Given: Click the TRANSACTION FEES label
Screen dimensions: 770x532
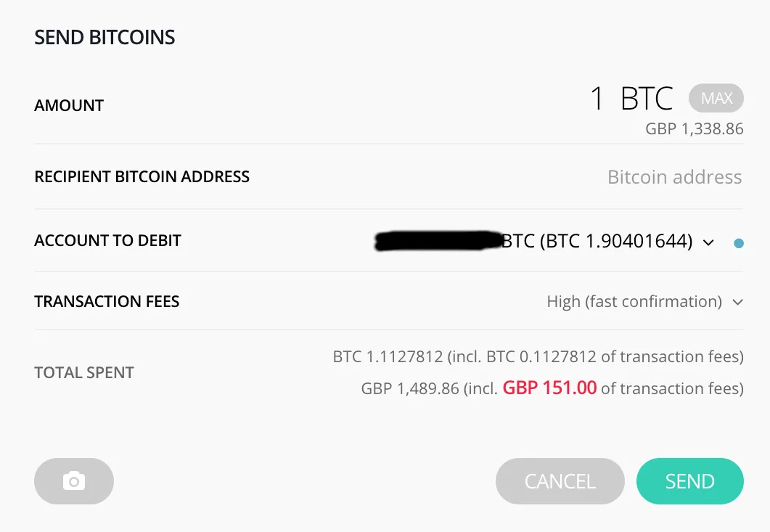Looking at the screenshot, I should (107, 302).
